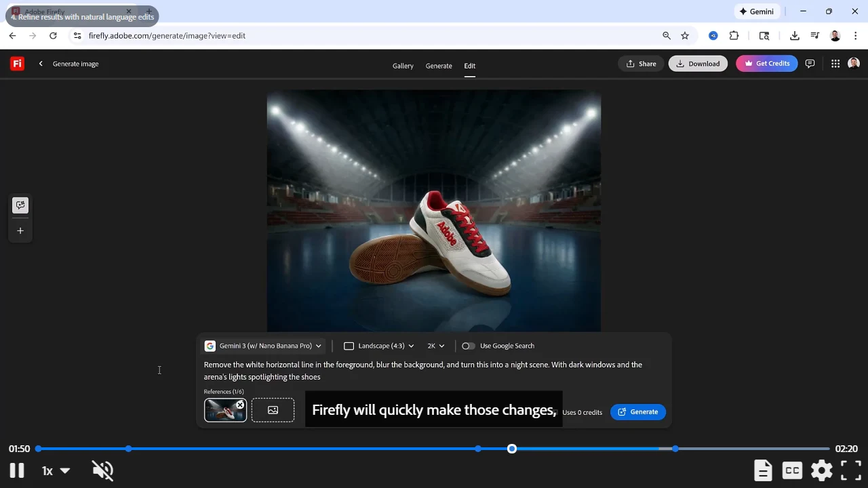Click the chapter marker before the playhead
This screenshot has height=488, width=868.
point(479,449)
